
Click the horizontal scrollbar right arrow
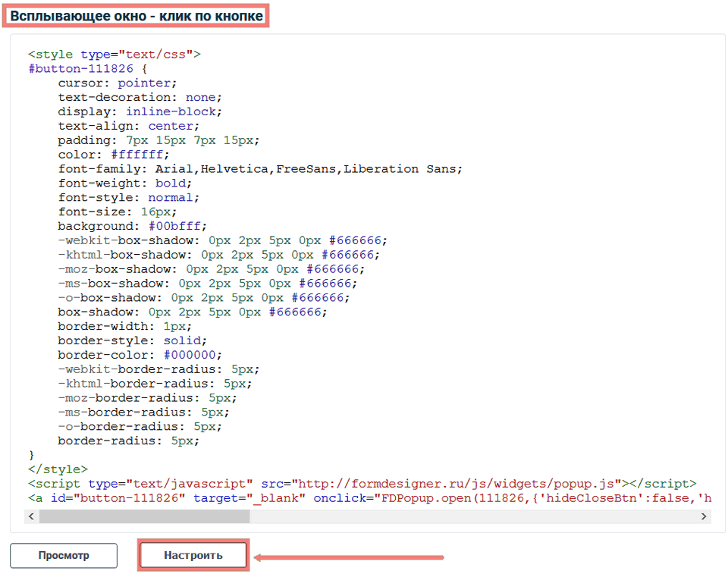click(704, 516)
